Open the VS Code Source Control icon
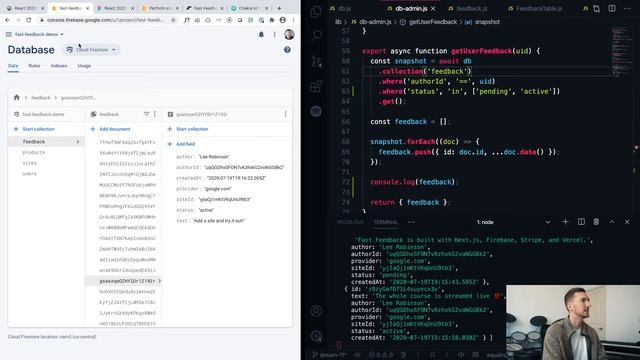This screenshot has height=360, width=640. coord(316,61)
